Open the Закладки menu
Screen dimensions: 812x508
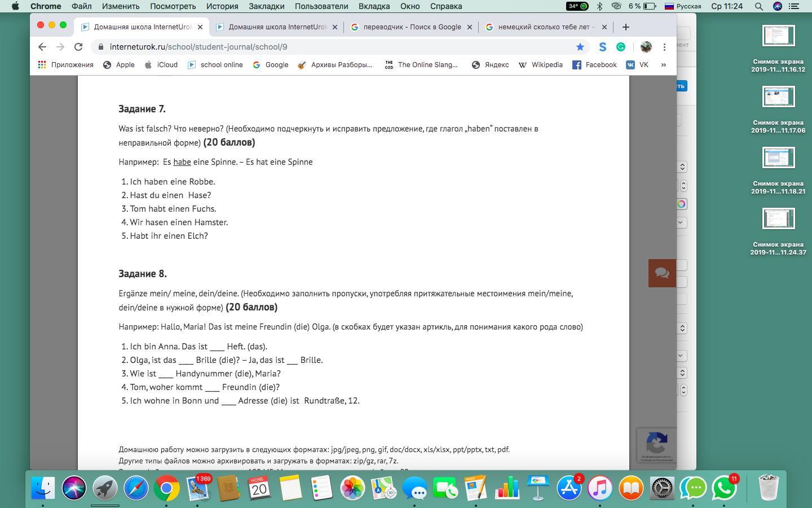[266, 6]
